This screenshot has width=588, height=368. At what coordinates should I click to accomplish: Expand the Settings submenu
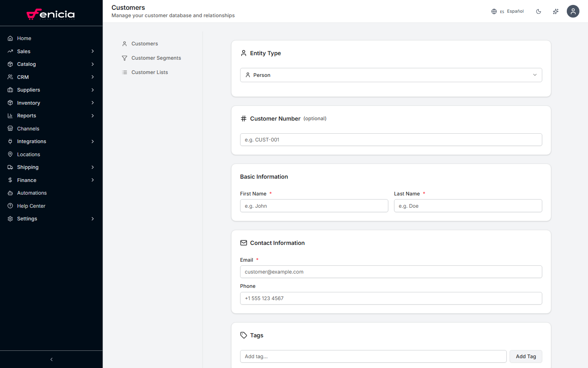[x=92, y=218]
